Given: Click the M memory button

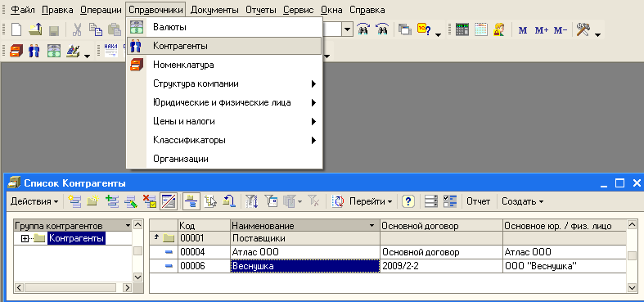Looking at the screenshot, I should click(x=523, y=30).
